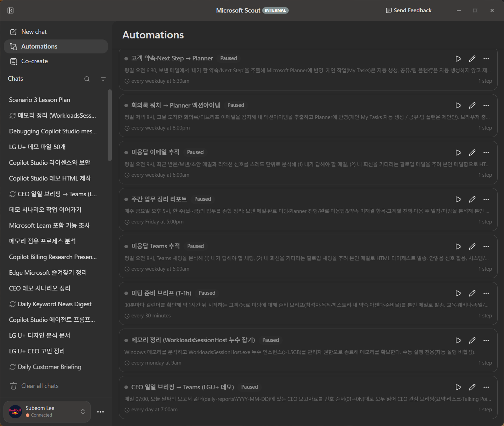Edit the 메모리 정리 WorkloadsSessionHost automation

472,340
